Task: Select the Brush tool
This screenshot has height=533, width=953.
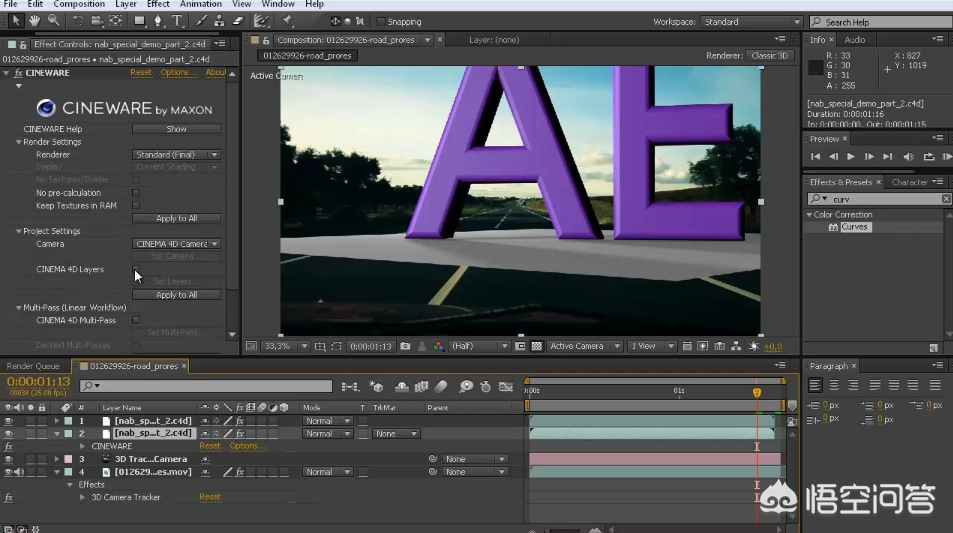Action: (x=201, y=21)
